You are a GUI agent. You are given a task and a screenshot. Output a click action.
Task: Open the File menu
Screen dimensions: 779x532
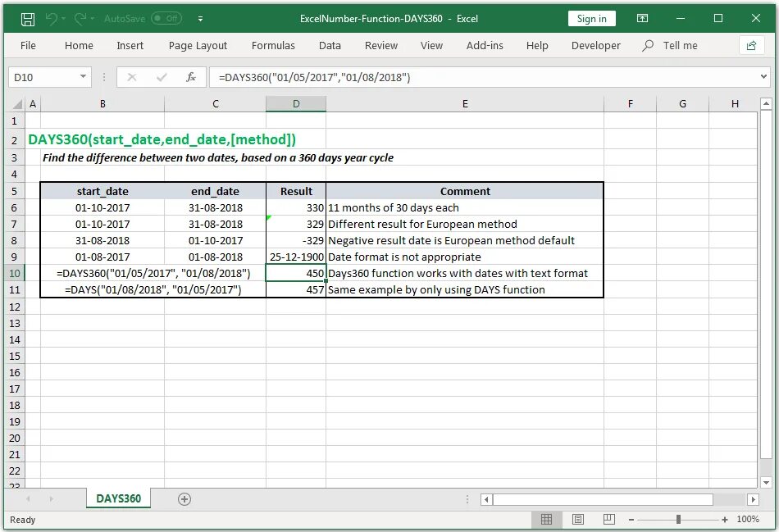pyautogui.click(x=28, y=46)
